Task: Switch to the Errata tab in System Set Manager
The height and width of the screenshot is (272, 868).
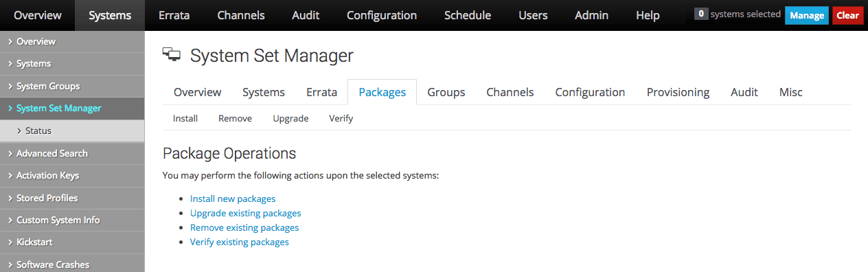Action: 321,92
